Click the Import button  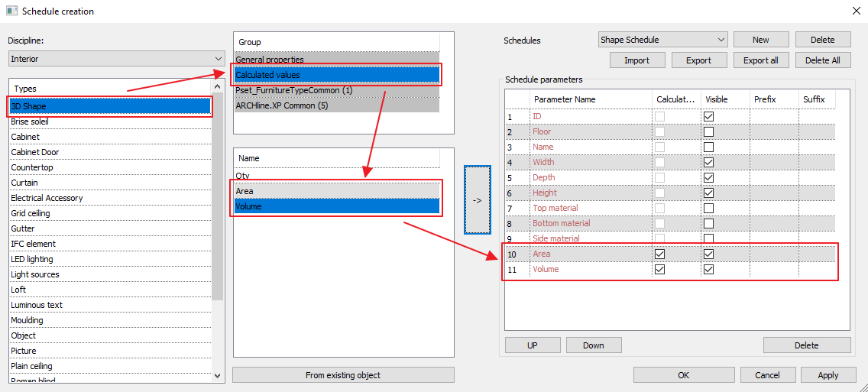[x=636, y=60]
